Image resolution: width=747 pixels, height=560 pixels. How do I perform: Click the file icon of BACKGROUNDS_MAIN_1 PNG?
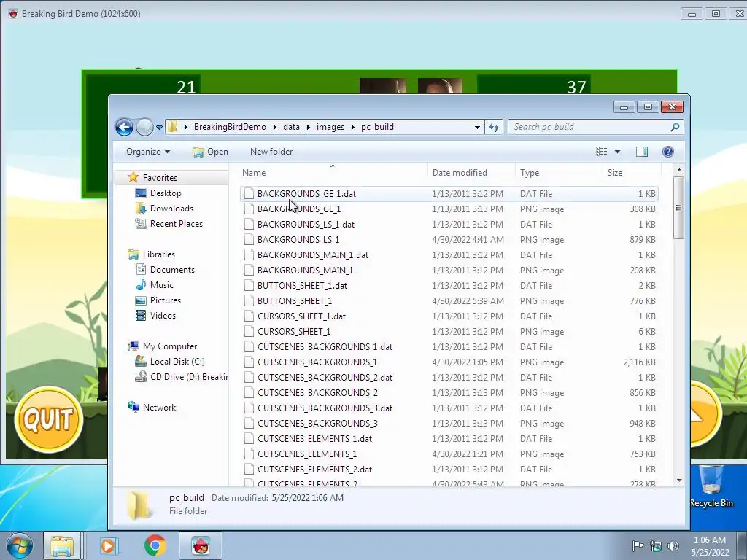pyautogui.click(x=249, y=270)
